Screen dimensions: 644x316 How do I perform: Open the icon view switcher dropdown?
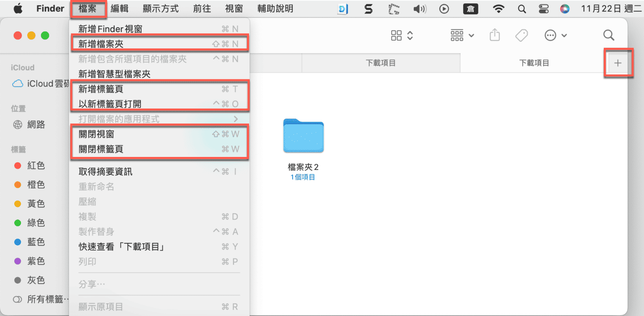(402, 35)
